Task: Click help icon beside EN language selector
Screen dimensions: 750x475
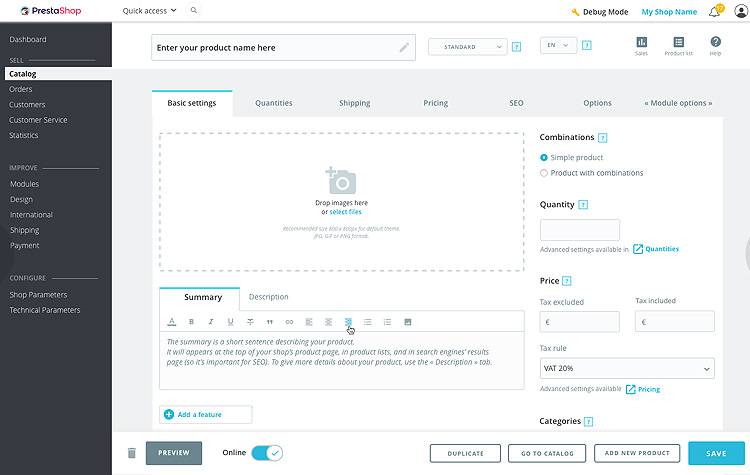Action: pyautogui.click(x=586, y=45)
